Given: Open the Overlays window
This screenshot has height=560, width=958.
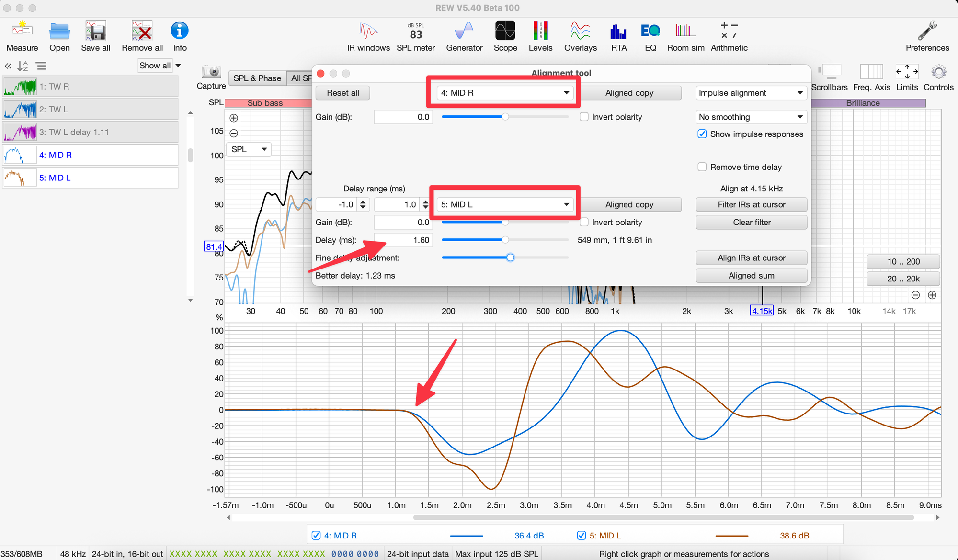Looking at the screenshot, I should pyautogui.click(x=580, y=32).
